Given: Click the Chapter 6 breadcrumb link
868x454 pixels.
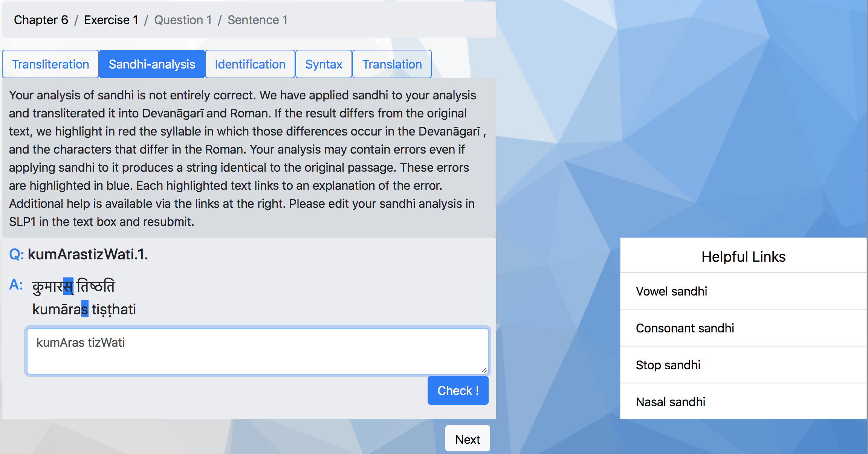Looking at the screenshot, I should [41, 20].
